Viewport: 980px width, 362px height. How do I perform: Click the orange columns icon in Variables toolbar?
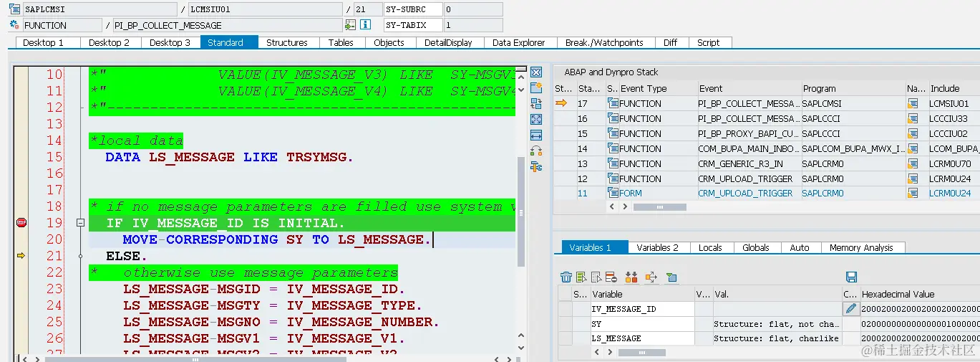point(631,277)
